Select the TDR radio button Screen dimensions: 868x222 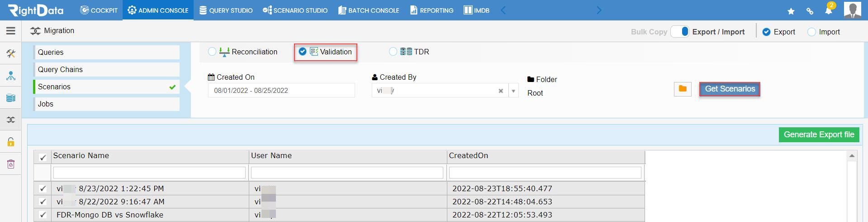tap(393, 52)
